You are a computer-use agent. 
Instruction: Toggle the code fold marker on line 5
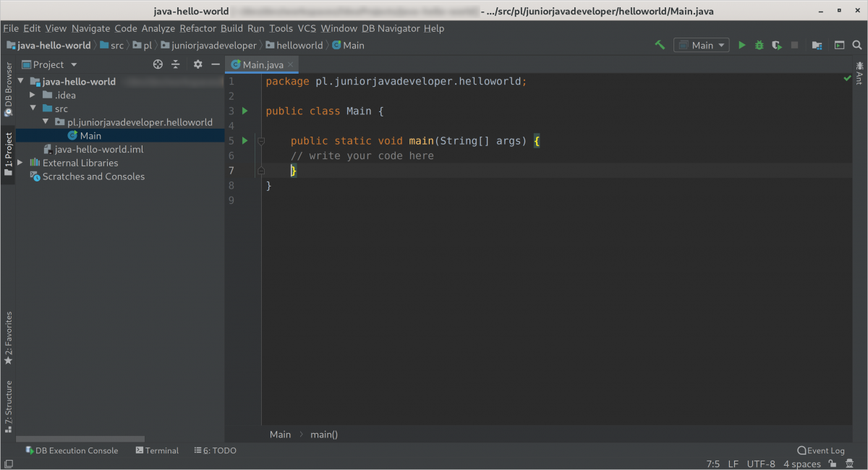(x=261, y=141)
